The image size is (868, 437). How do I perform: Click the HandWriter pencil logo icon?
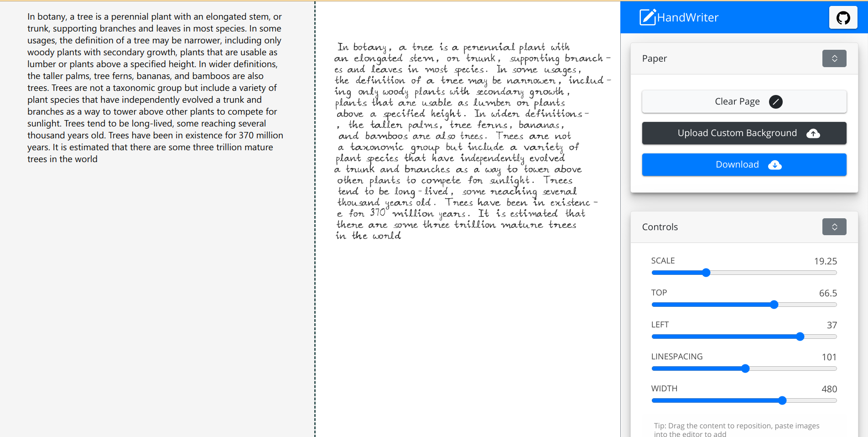pyautogui.click(x=647, y=17)
